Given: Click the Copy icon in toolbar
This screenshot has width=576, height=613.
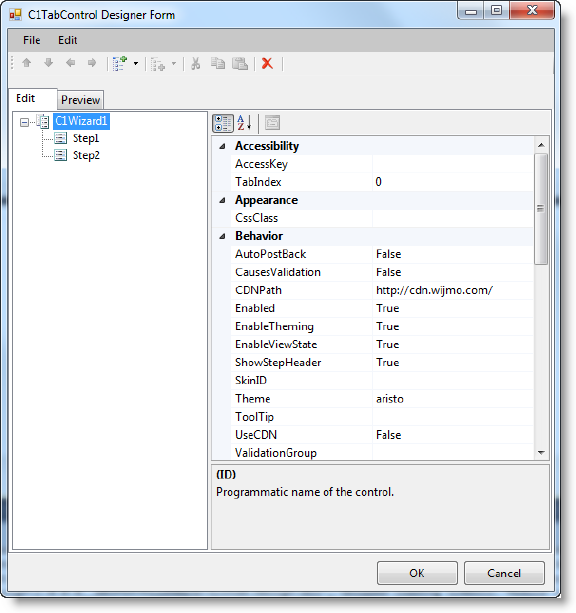Looking at the screenshot, I should pyautogui.click(x=218, y=63).
